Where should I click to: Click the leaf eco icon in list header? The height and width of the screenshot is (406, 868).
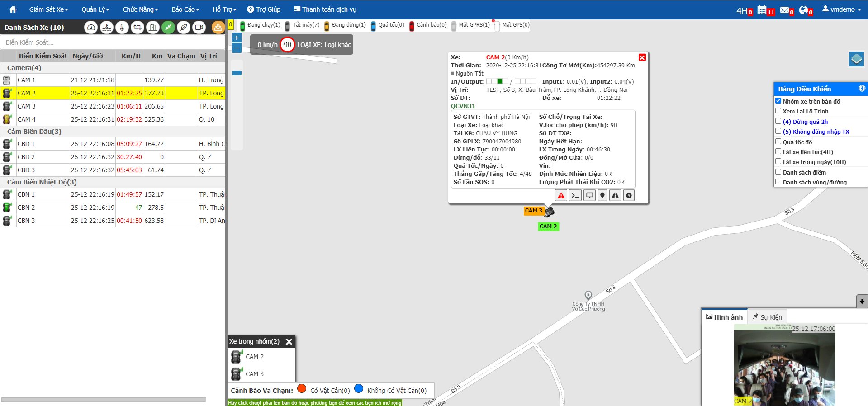click(184, 28)
